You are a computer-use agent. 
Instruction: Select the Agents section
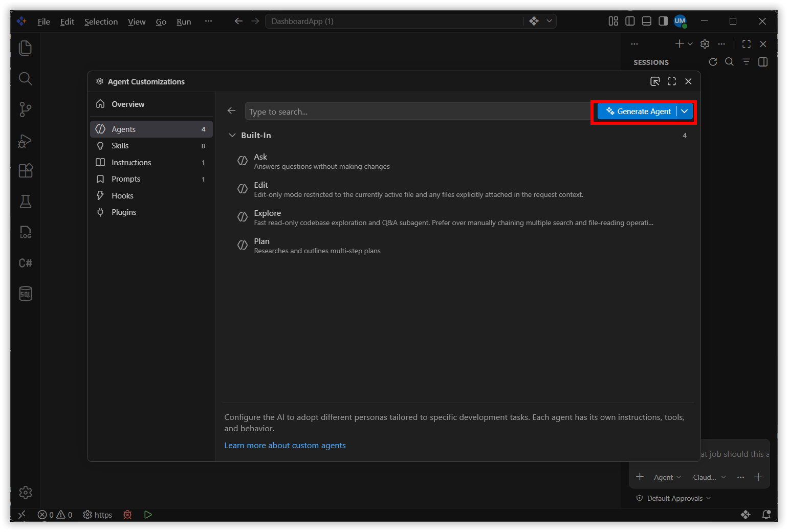pos(151,129)
